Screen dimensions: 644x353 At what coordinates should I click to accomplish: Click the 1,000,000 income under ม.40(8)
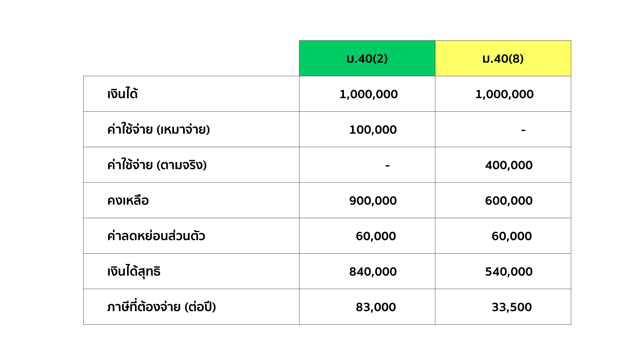pyautogui.click(x=504, y=94)
